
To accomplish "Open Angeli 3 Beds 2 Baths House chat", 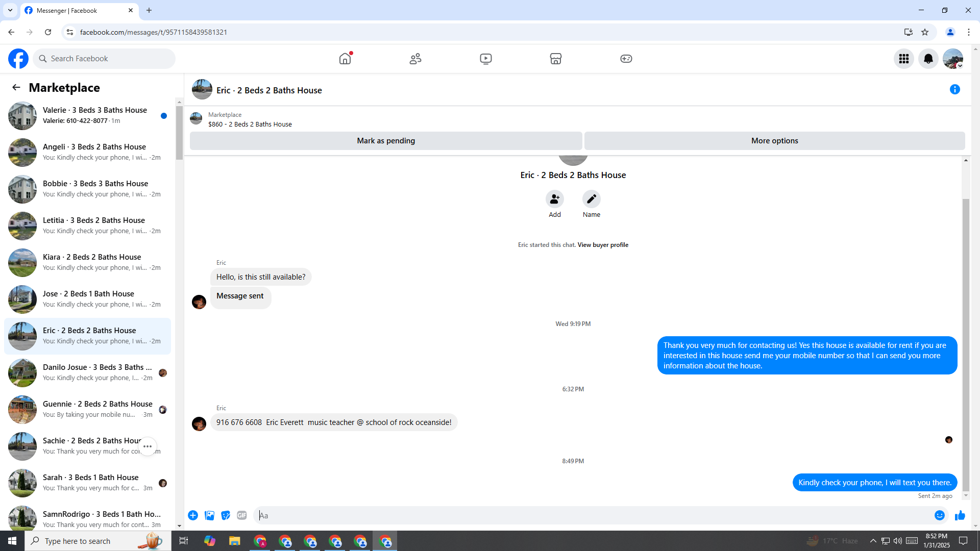I will (x=88, y=152).
